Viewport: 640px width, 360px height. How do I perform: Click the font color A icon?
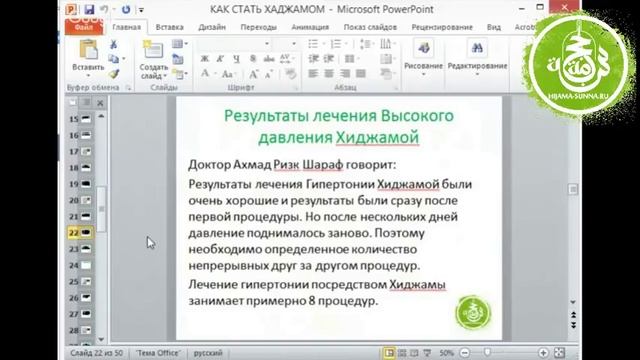[x=205, y=74]
